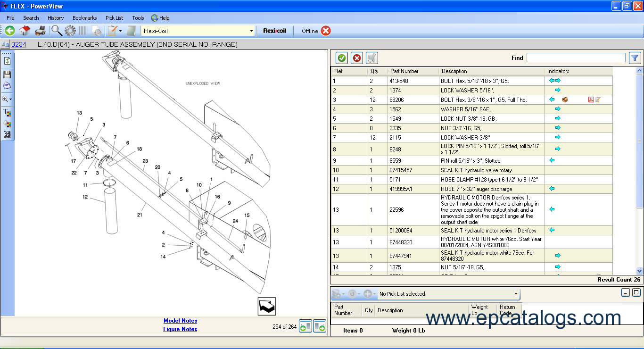Select the HYDRAULIC MOTOR Danfoss series 1 row
The height and width of the screenshot is (349, 644).
click(471, 209)
